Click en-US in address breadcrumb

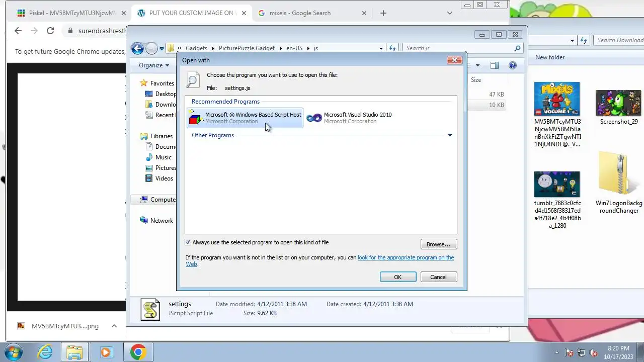(x=294, y=48)
